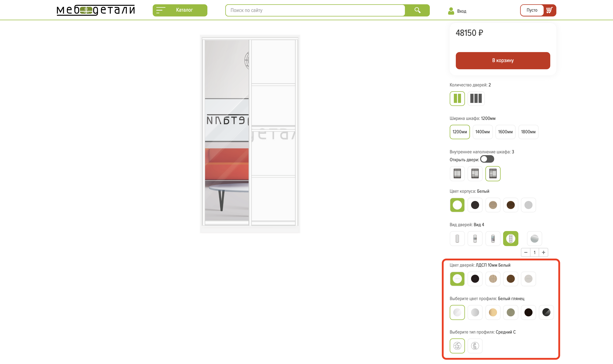613x364 pixels.
Task: Choose the first interior filling layout icon
Action: (457, 173)
